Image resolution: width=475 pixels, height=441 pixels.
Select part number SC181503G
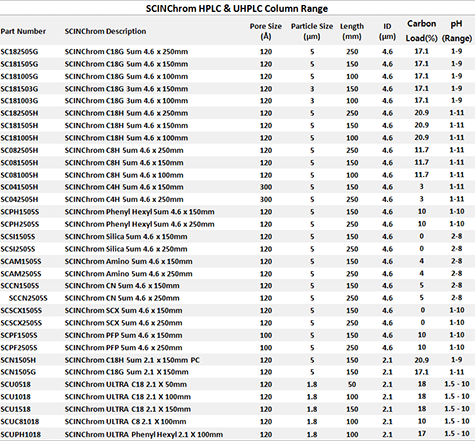[x=19, y=89]
